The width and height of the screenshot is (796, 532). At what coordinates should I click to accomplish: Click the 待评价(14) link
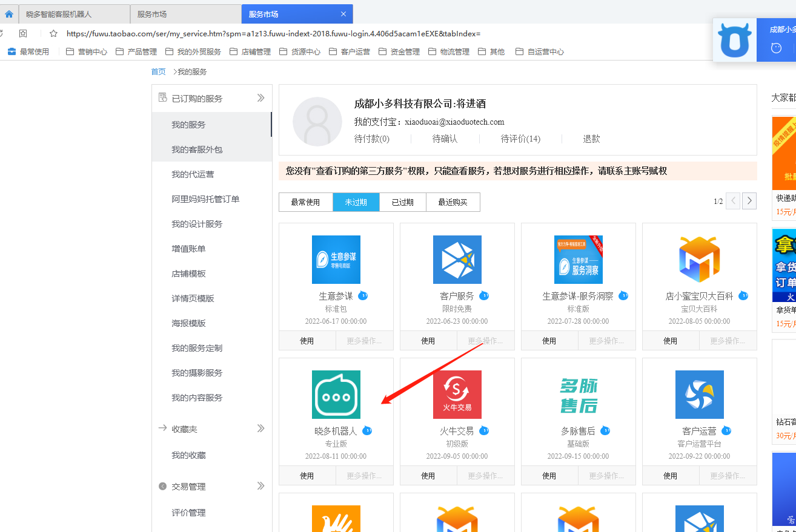click(521, 139)
